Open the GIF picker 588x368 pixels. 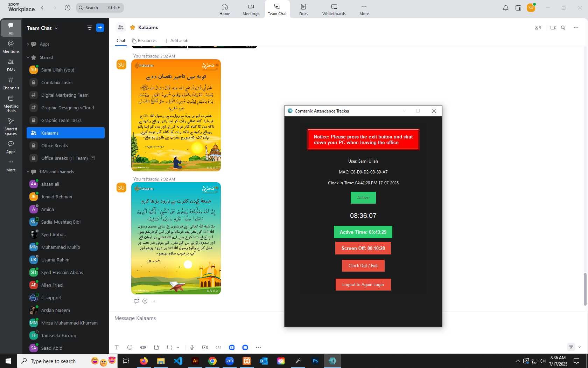(x=143, y=347)
